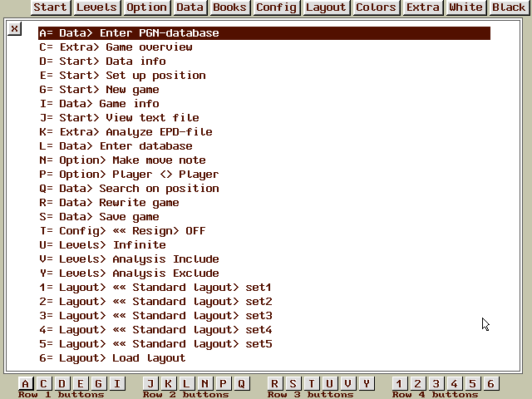Open the Config menu
Image resolution: width=532 pixels, height=399 pixels.
coord(277,7)
